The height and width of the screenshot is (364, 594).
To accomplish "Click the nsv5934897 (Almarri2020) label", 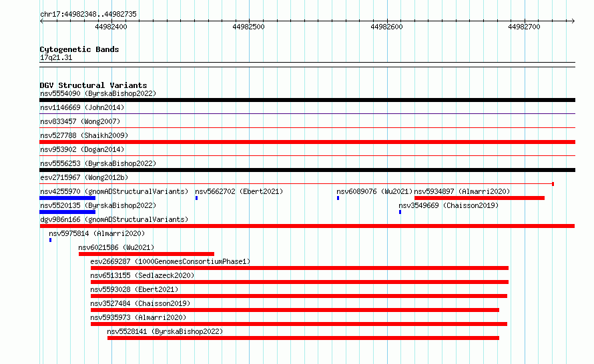I will point(462,191).
